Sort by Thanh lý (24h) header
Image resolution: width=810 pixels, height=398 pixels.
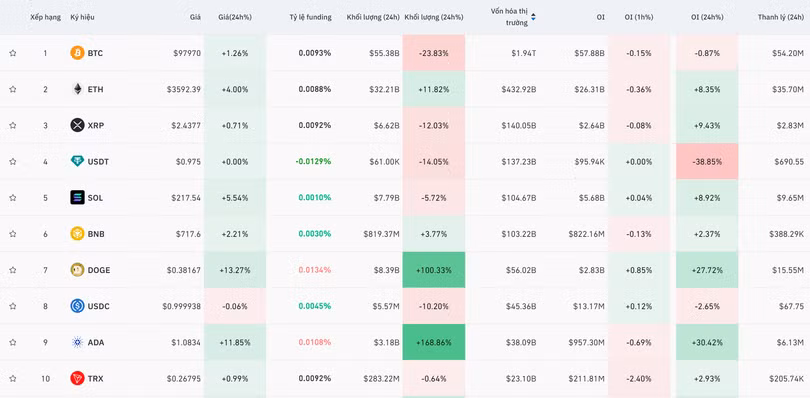781,17
